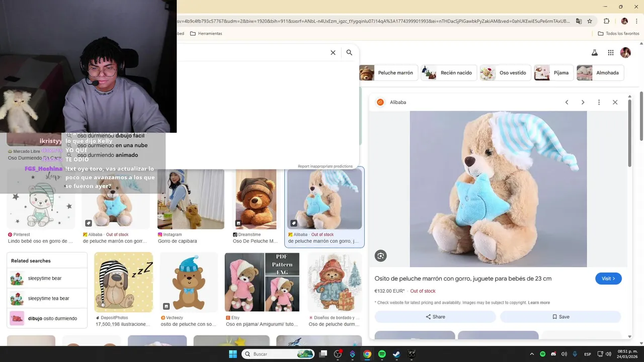Click the page vertical scrollbar
This screenshot has height=362, width=644.
pos(641,116)
